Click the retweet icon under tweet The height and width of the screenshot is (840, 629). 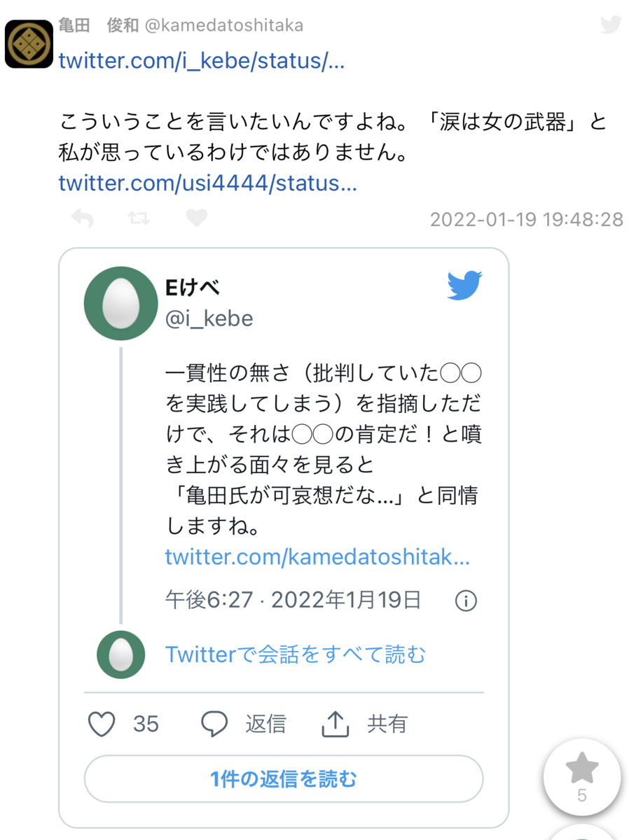pos(139,219)
